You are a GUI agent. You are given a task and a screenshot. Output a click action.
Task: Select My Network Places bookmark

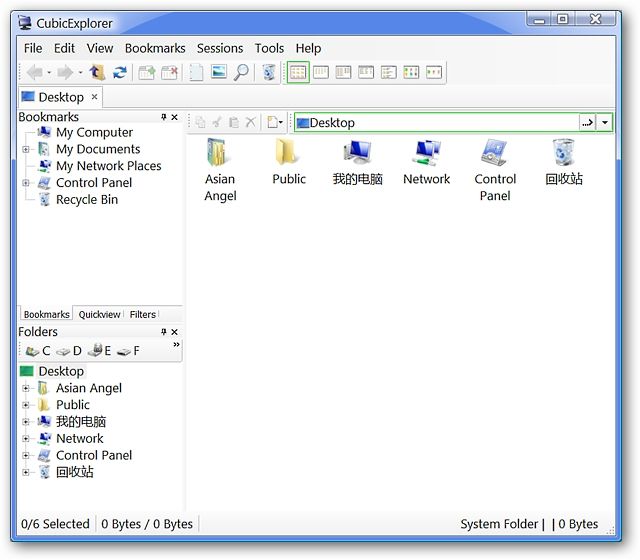coord(109,166)
